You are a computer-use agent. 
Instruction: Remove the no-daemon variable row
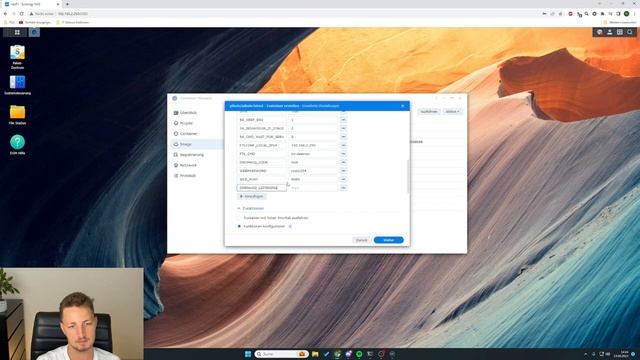343,154
